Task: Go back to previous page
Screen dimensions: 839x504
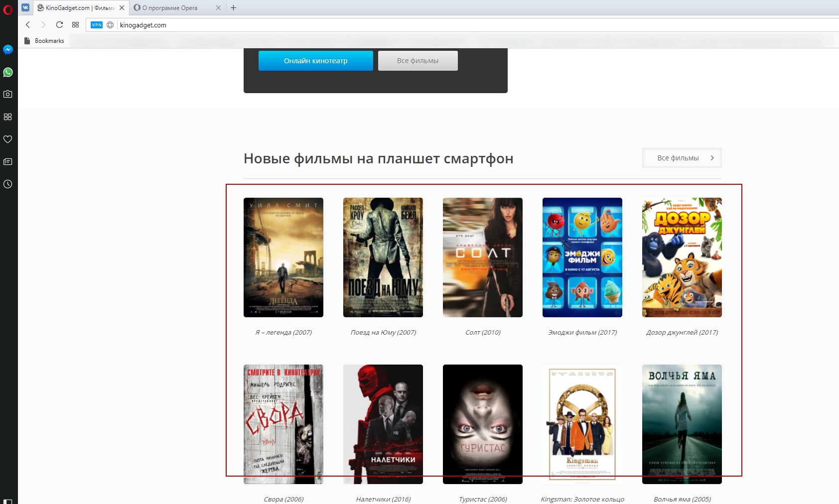Action: (x=28, y=24)
